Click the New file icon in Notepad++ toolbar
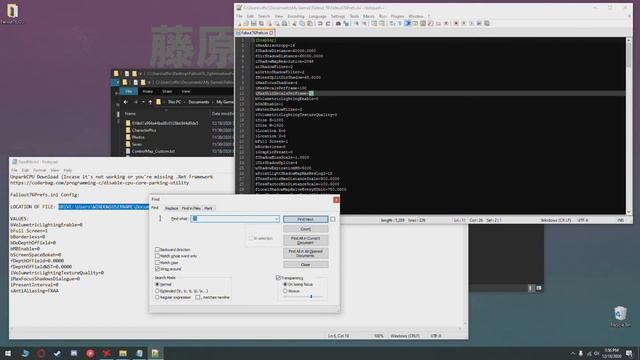This screenshot has height=360, width=640. pos(239,23)
